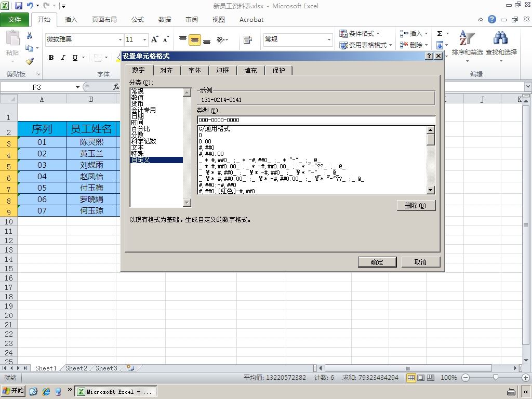Switch to the 边框 tab in dialog
This screenshot has height=399, width=532.
pos(222,70)
